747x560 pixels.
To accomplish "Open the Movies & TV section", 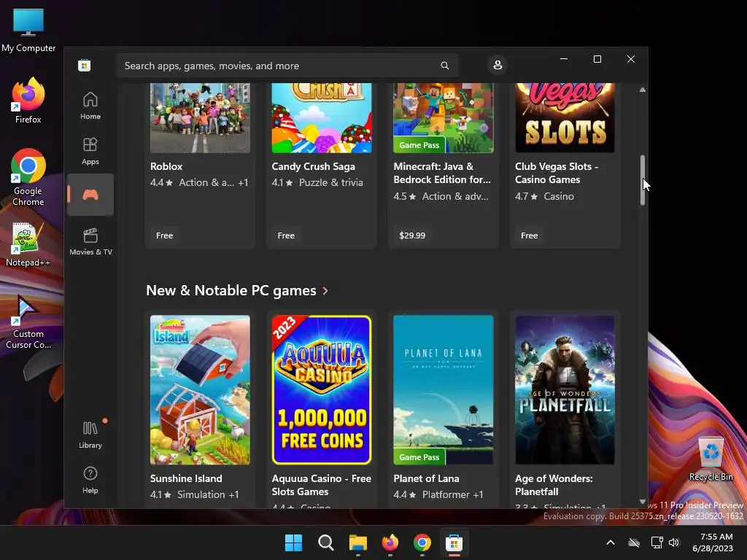I will 90,242.
